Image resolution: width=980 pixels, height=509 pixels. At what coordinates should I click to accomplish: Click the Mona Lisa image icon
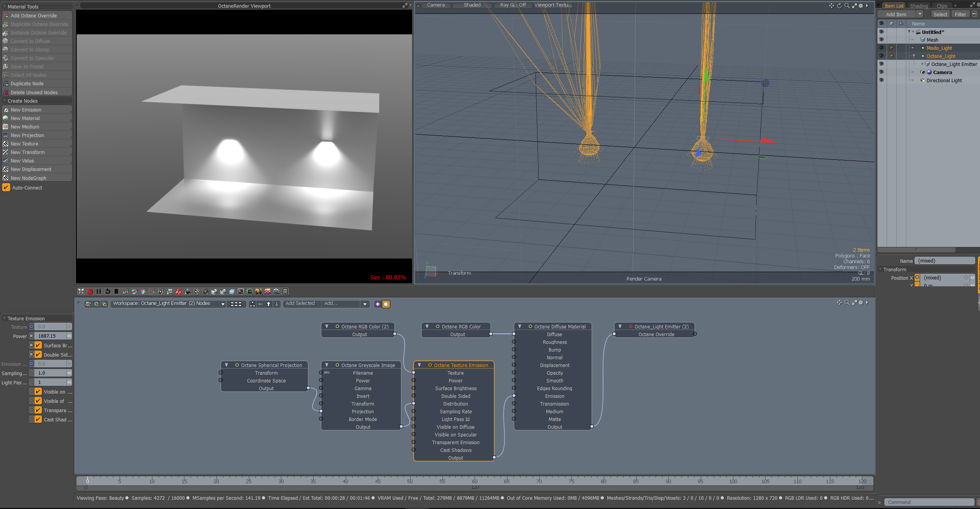tap(258, 292)
